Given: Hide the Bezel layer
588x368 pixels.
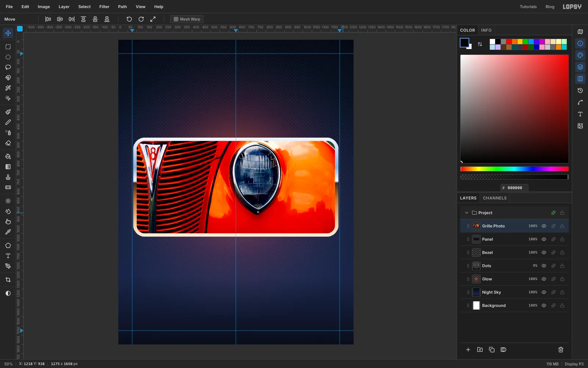Looking at the screenshot, I should [x=544, y=252].
